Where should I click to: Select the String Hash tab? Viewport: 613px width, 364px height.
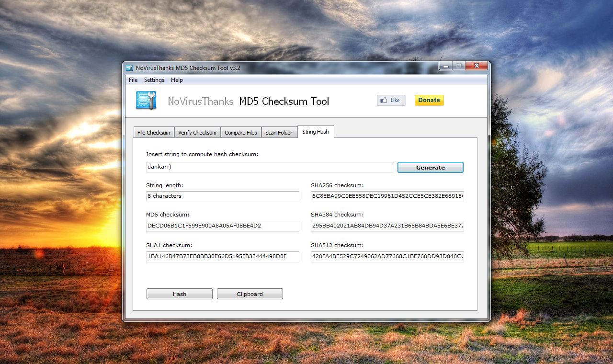pyautogui.click(x=316, y=132)
